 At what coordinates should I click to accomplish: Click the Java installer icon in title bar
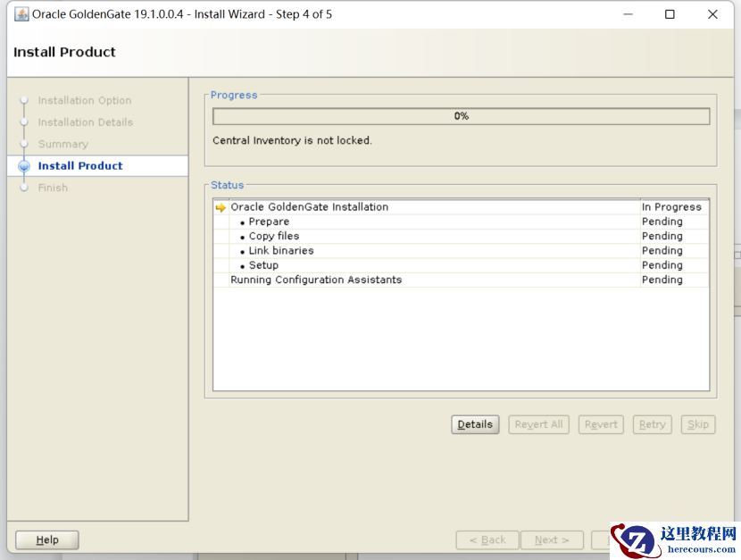tap(21, 14)
